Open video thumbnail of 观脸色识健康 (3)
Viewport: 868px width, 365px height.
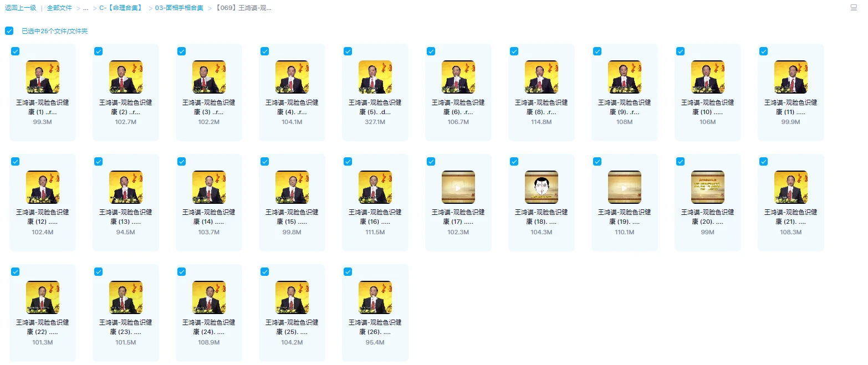pos(209,77)
